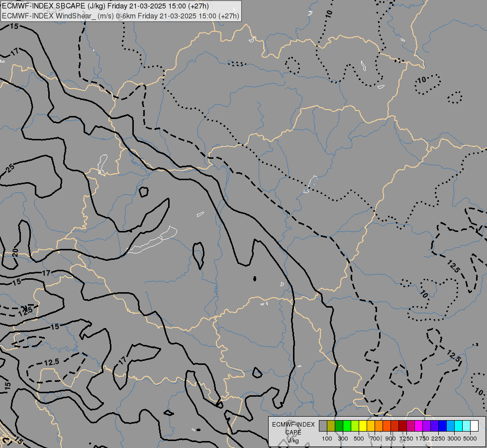Click the bright magenta swatch before the 1750 tick
This screenshot has width=487, height=448.
tap(419, 426)
